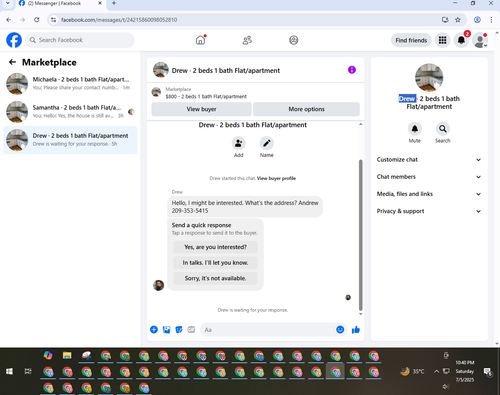
Task: Open the Friends icon in top navigation
Action: (x=247, y=40)
